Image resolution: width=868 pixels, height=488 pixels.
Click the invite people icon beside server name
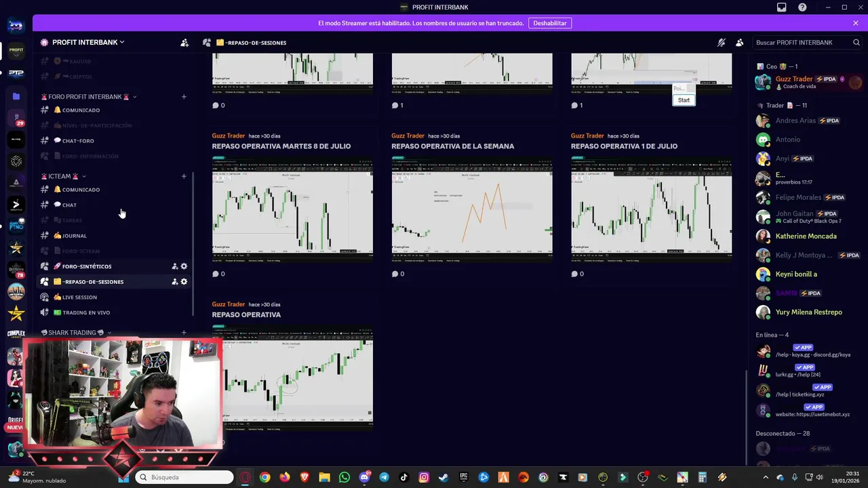click(x=184, y=43)
